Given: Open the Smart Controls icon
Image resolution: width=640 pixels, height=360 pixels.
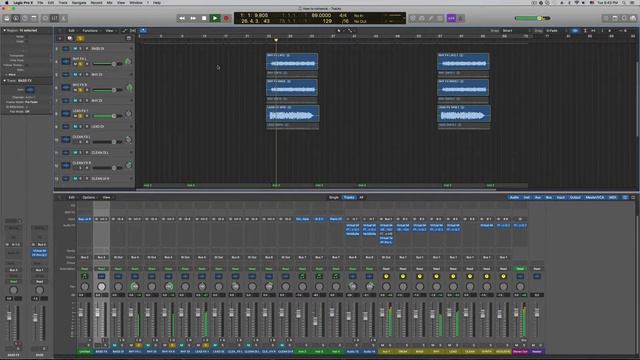Looking at the screenshot, I should [46, 18].
